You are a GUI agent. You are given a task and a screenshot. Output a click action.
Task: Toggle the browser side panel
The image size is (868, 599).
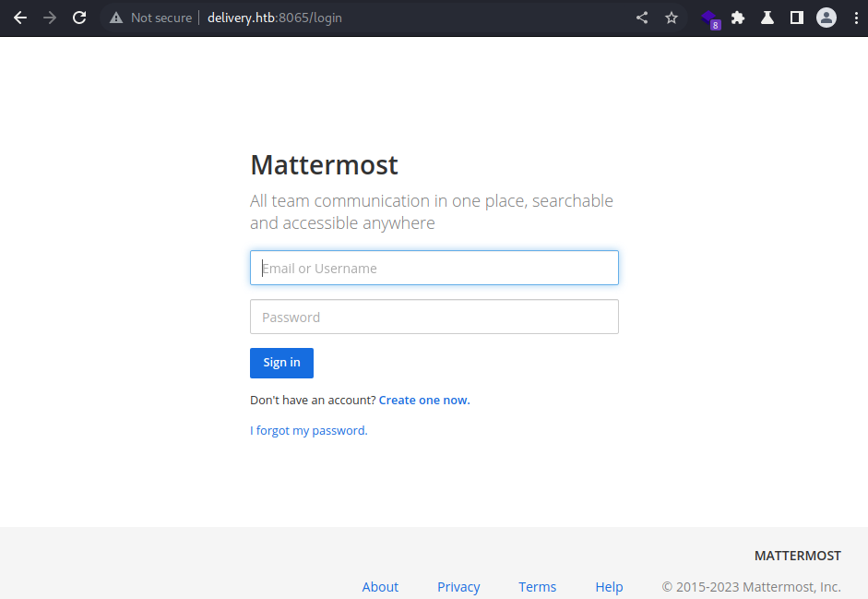pos(797,18)
